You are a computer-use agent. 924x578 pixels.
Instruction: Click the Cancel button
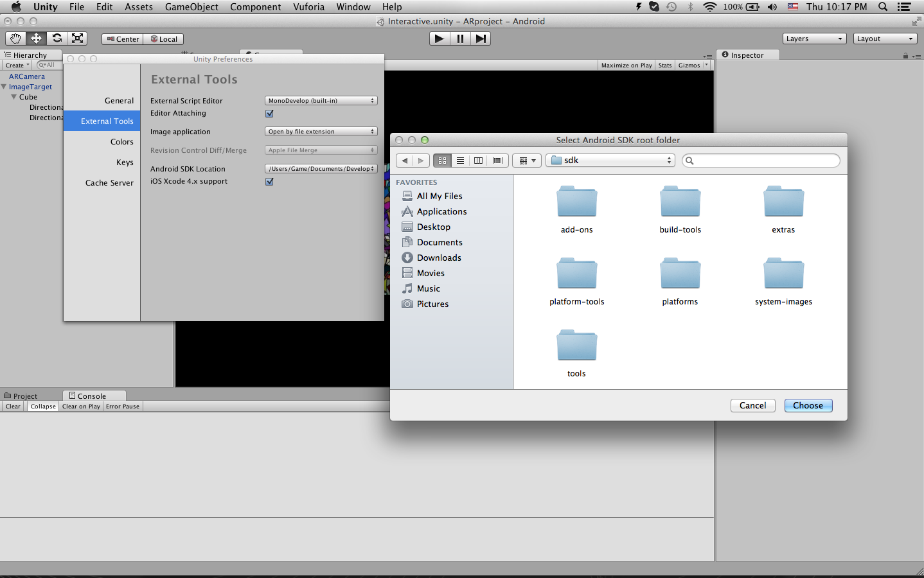[x=753, y=405]
